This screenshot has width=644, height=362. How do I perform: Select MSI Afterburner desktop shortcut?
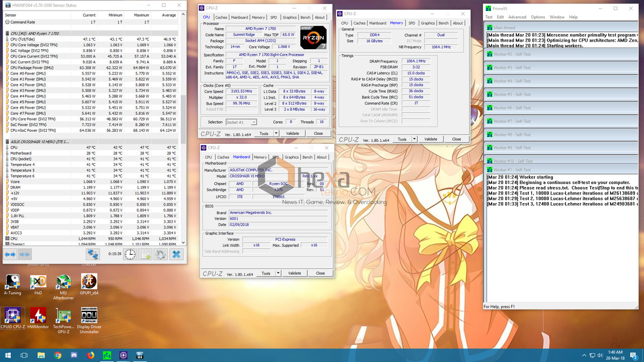pyautogui.click(x=63, y=287)
